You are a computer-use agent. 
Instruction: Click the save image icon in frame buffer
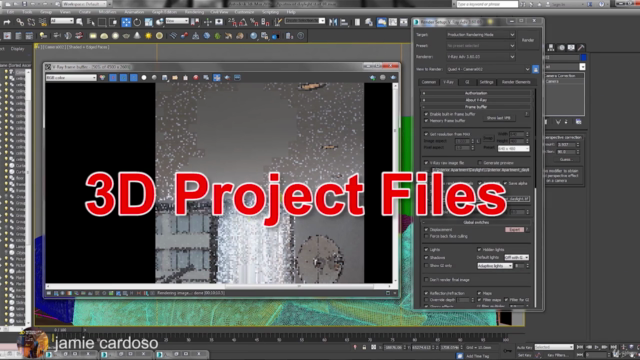(x=164, y=78)
